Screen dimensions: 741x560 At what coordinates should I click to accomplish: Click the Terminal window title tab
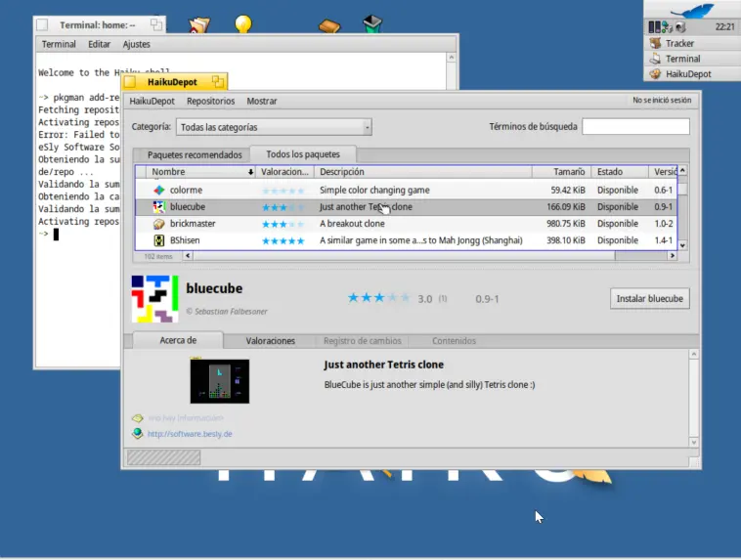coord(100,25)
